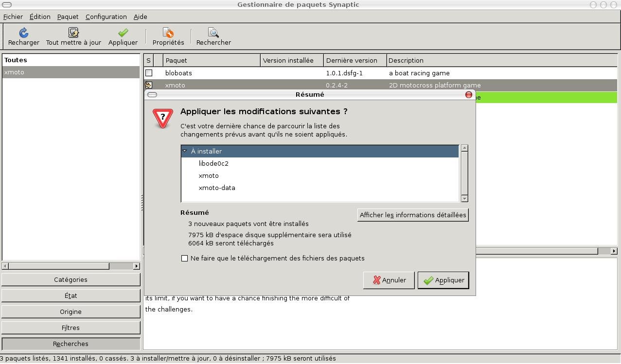Confirm with the dialog's Appliquer button
The height and width of the screenshot is (364, 621).
pos(443,280)
